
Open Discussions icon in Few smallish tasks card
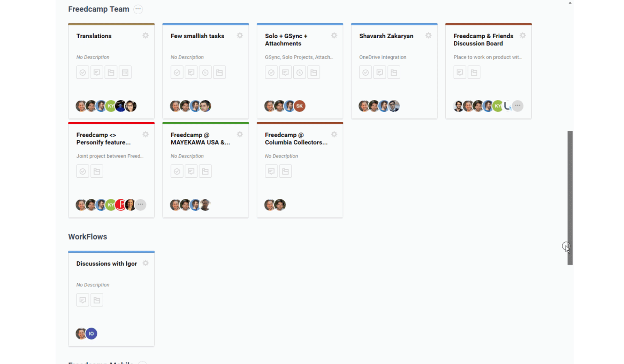click(x=191, y=73)
